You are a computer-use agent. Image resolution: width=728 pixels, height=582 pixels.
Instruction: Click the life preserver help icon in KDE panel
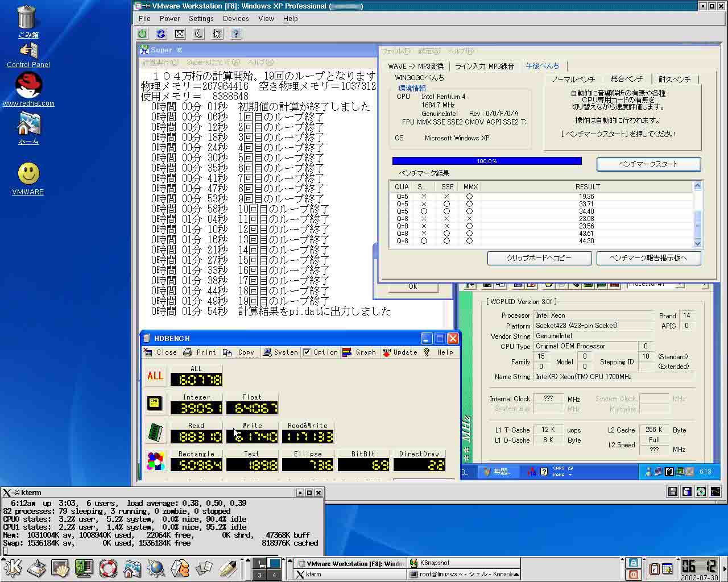[x=107, y=567]
